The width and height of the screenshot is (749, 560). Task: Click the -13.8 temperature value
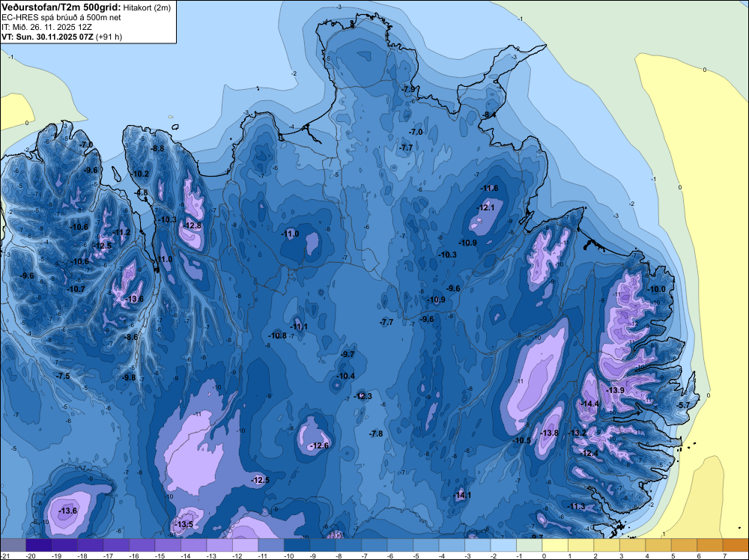pyautogui.click(x=549, y=433)
